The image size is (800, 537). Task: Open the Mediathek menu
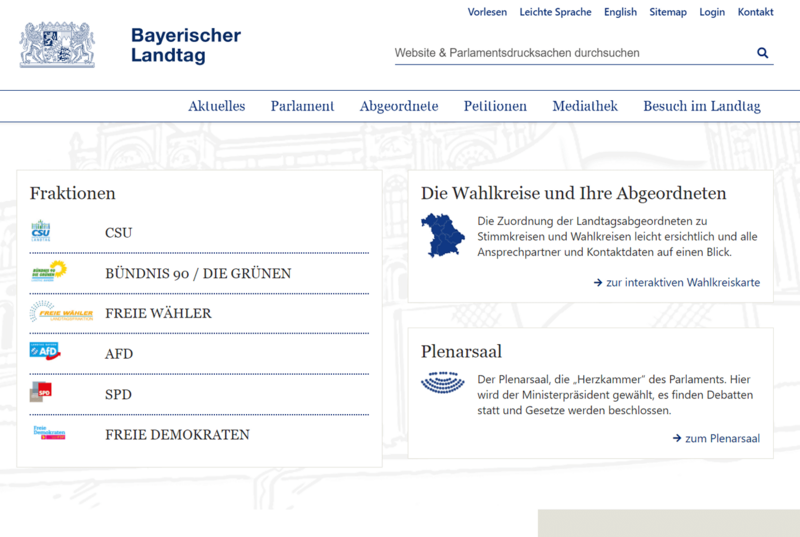pyautogui.click(x=585, y=106)
